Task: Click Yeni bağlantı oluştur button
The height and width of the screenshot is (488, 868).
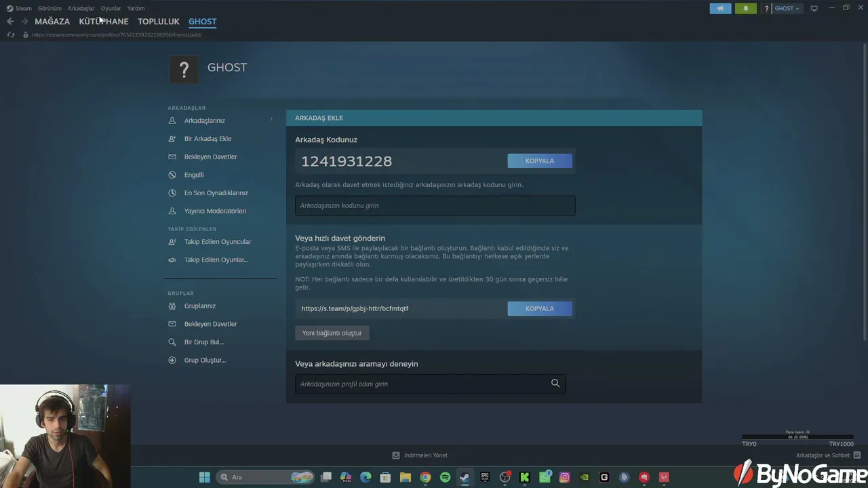Action: tap(332, 333)
